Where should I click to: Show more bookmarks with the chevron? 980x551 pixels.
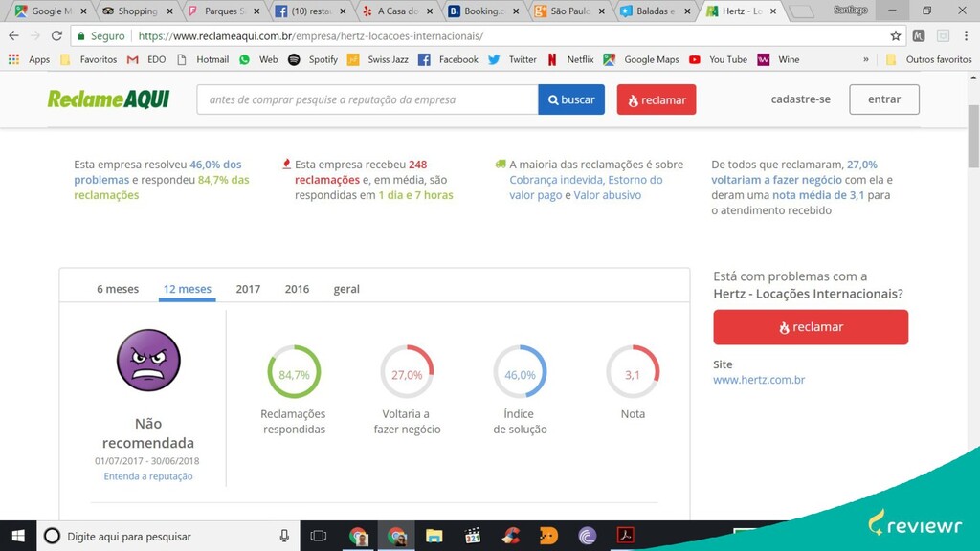[x=865, y=59]
